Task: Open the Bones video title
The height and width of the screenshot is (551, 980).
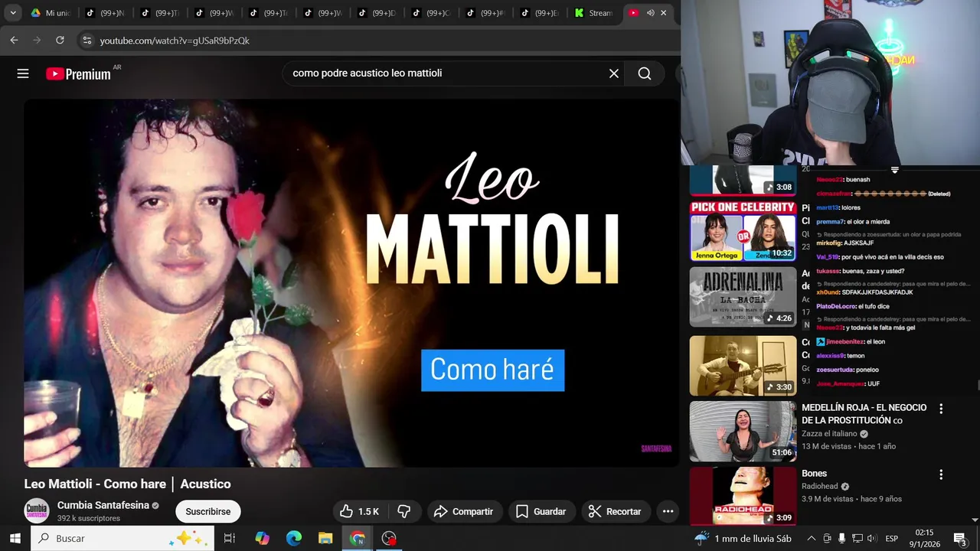Action: pos(814,474)
